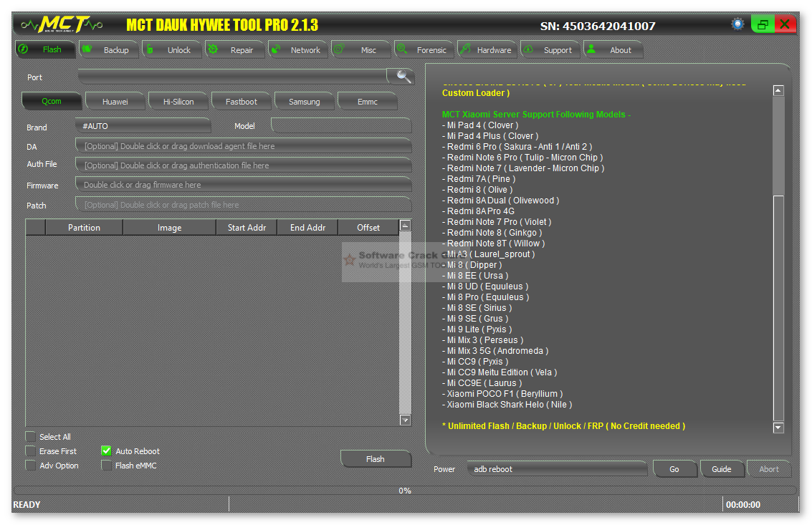This screenshot has height=525, width=812.
Task: Click the Unlock tab padlock icon
Action: click(150, 49)
